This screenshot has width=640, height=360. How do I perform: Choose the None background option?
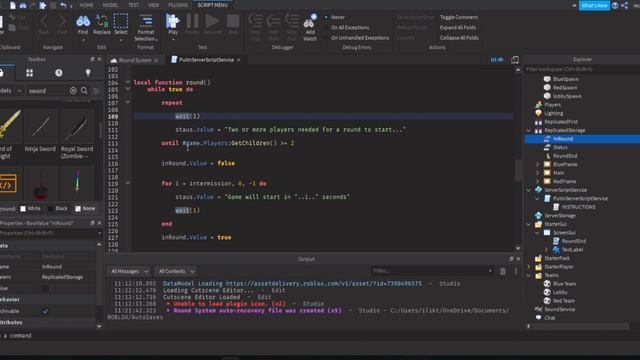click(x=85, y=209)
